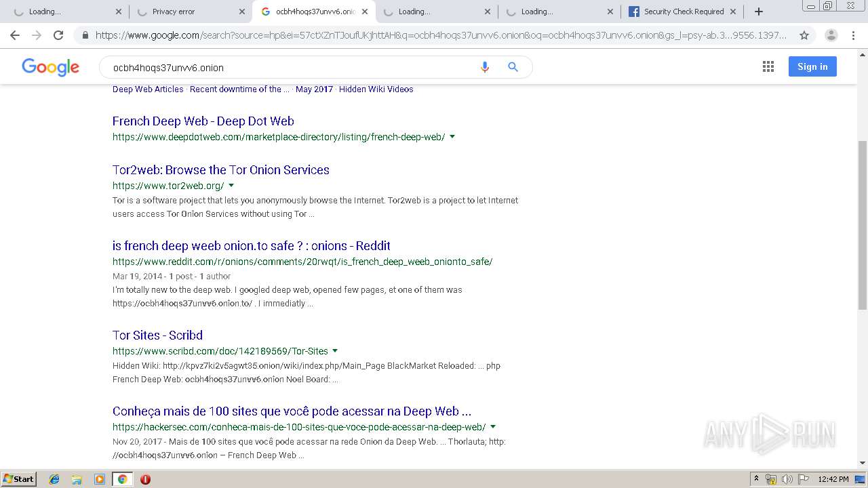Screen dimensions: 868x488
Task: Open Hidden Wiki Videos sitelink
Action: click(x=376, y=89)
